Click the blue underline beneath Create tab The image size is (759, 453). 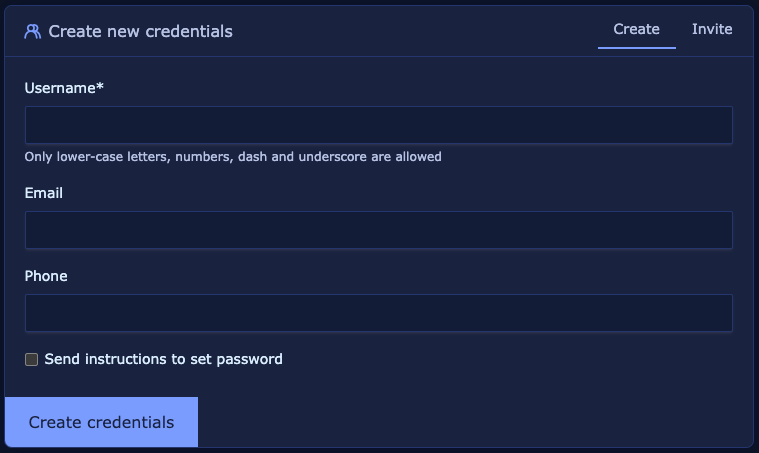tap(637, 48)
